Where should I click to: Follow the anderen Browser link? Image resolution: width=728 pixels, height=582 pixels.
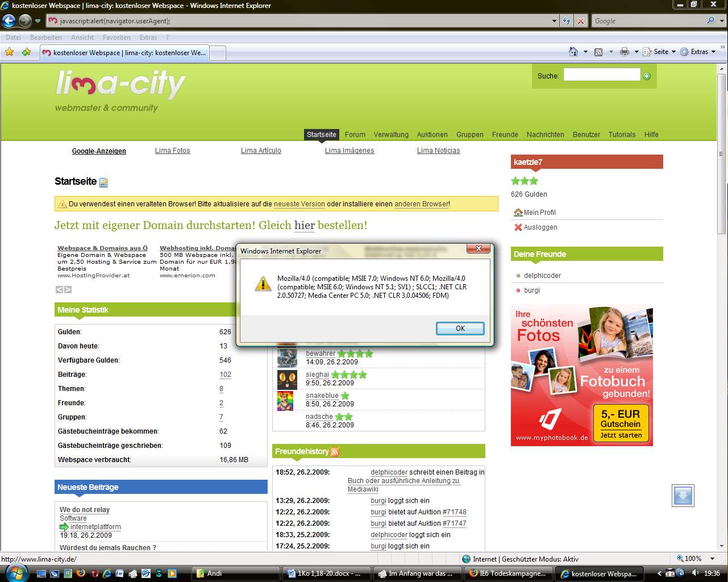421,204
